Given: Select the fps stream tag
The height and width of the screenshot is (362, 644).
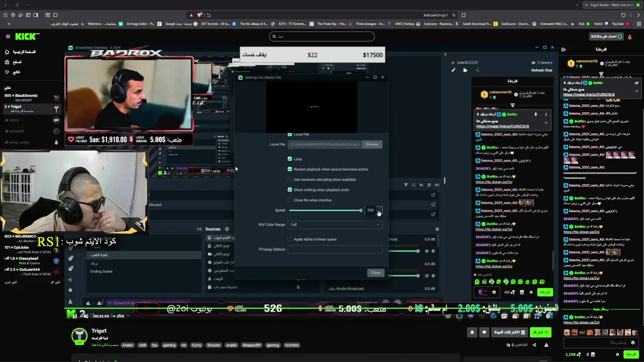Looking at the screenshot, I should 154,345.
